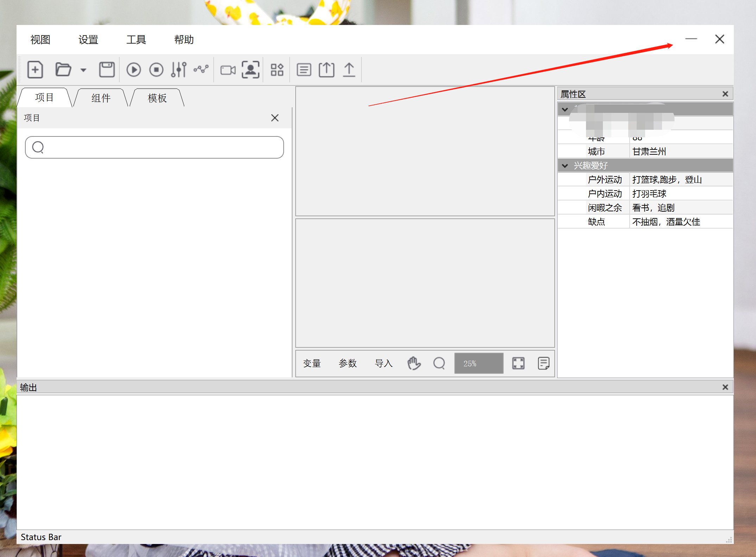Open the 设置 menu
This screenshot has height=557, width=756.
[x=88, y=40]
